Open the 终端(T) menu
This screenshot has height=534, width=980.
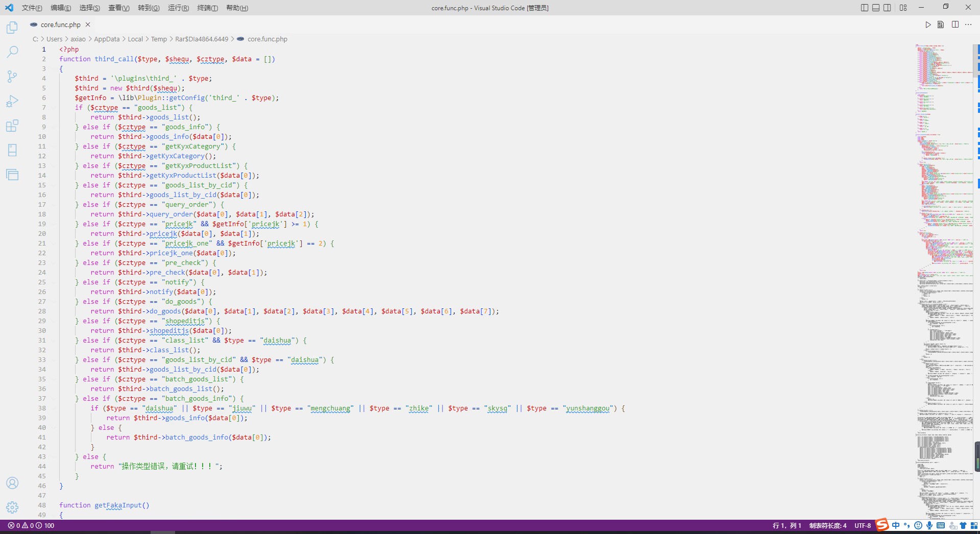tap(207, 8)
